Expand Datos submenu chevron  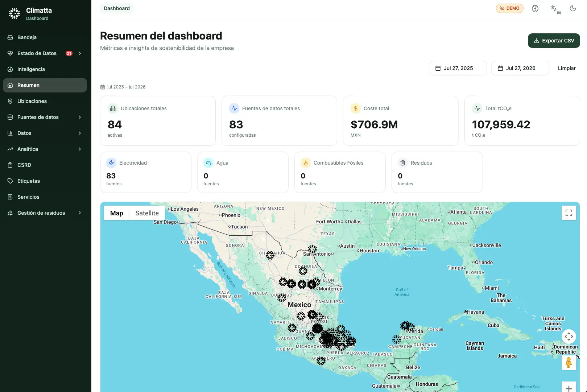pyautogui.click(x=80, y=133)
